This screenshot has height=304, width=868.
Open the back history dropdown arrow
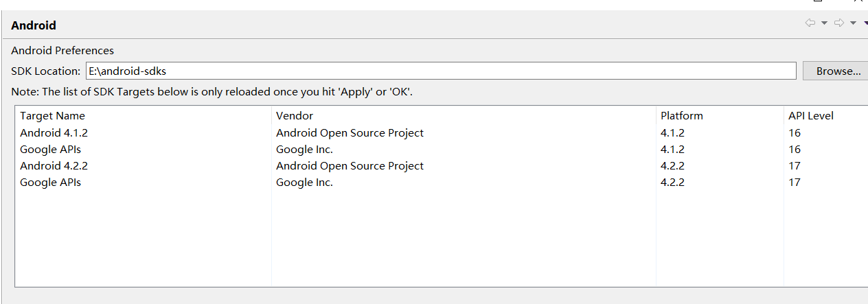tap(824, 23)
